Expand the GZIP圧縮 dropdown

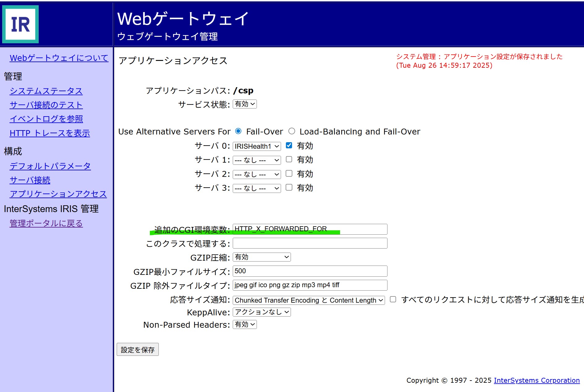[x=262, y=257]
